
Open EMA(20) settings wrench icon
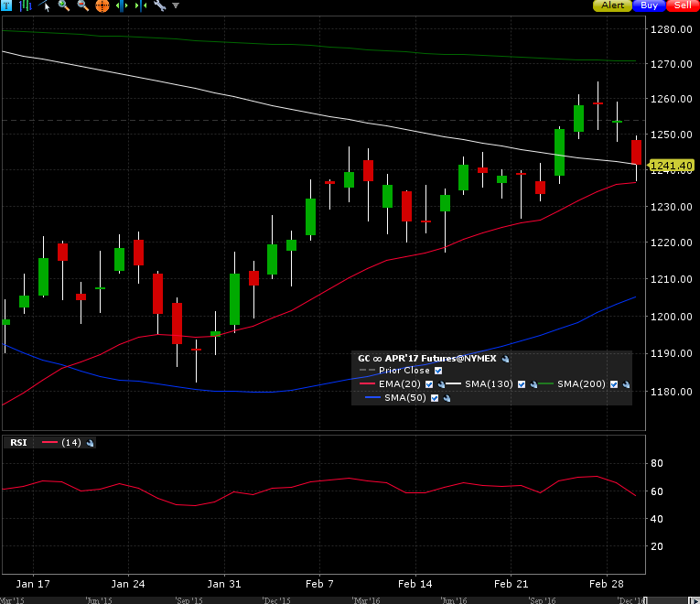[x=441, y=385]
